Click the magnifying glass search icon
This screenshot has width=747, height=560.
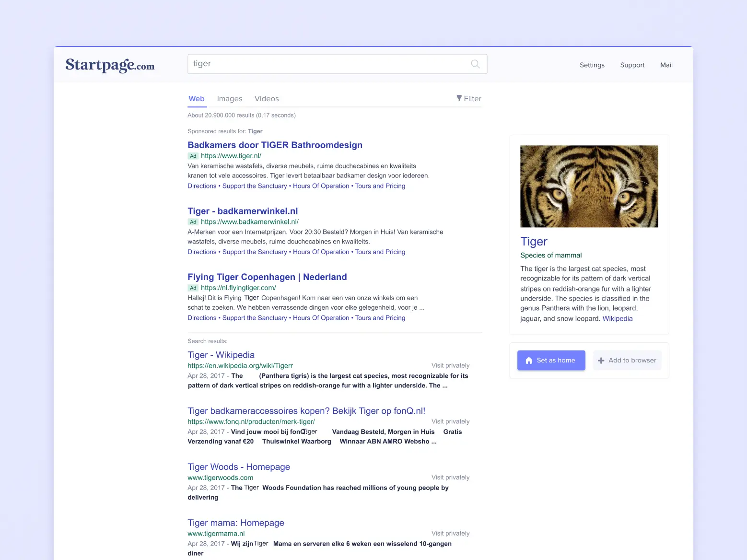point(475,64)
